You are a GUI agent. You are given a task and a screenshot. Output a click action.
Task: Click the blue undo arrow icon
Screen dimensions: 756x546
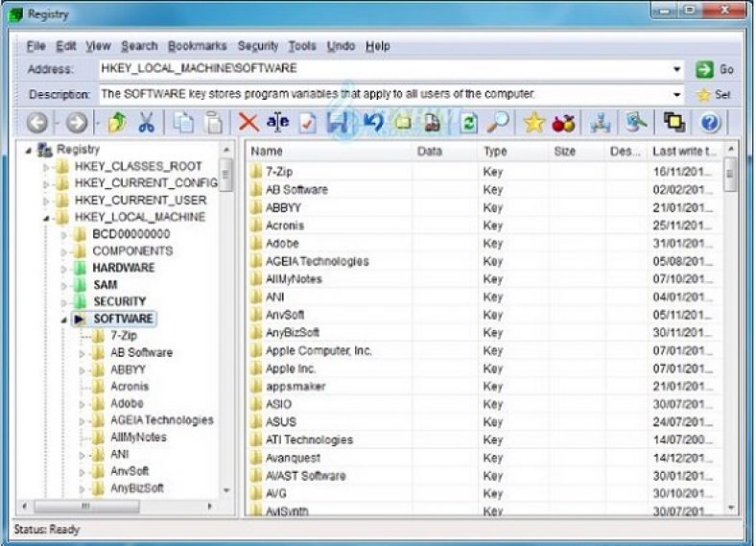(373, 123)
